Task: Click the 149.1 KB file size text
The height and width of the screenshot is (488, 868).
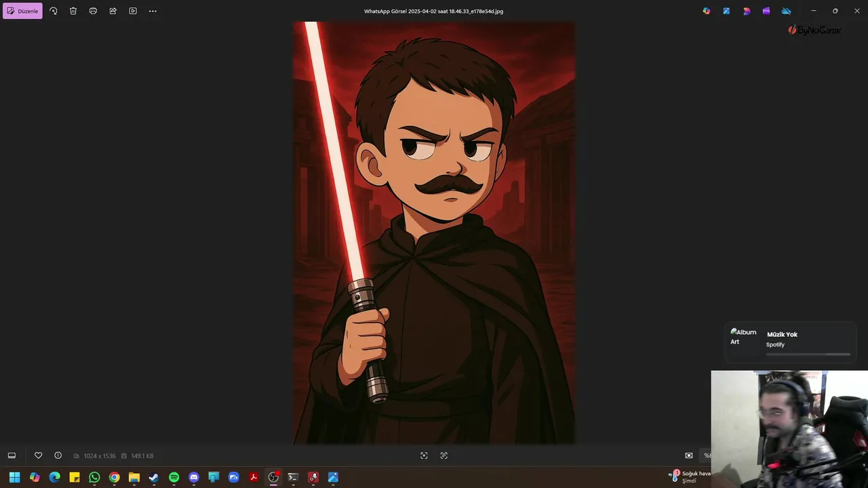Action: coord(142,456)
